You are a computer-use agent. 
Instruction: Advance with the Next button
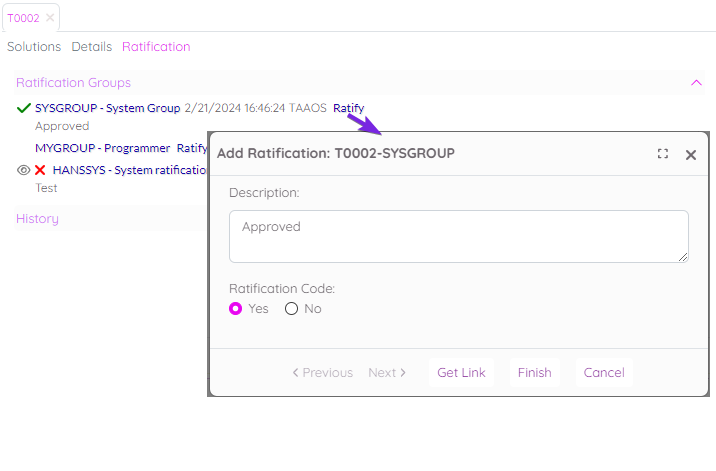387,373
